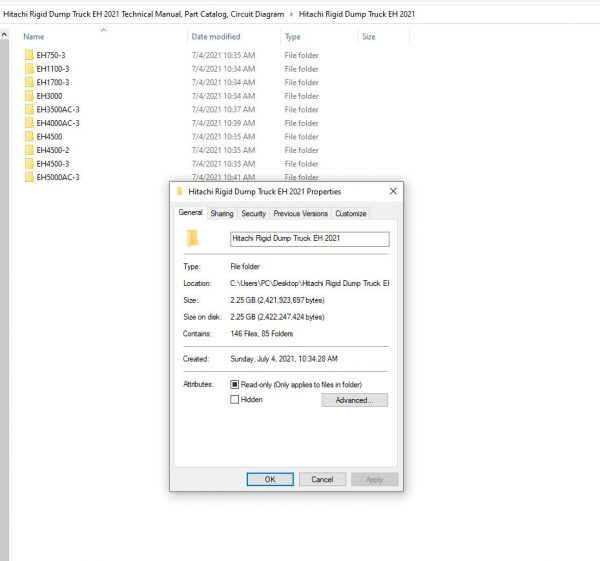Select the EH3000 folder icon

[x=29, y=96]
